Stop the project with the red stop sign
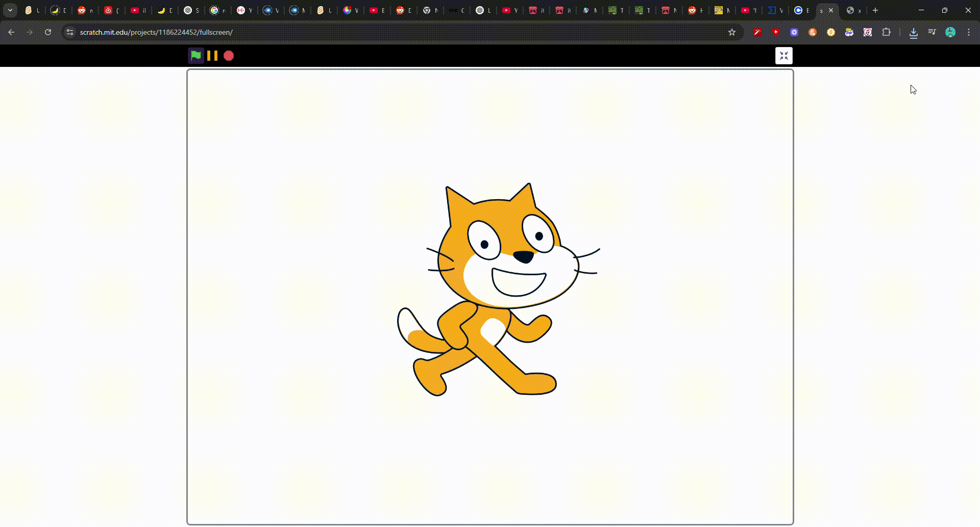The height and width of the screenshot is (527, 980). [x=229, y=56]
